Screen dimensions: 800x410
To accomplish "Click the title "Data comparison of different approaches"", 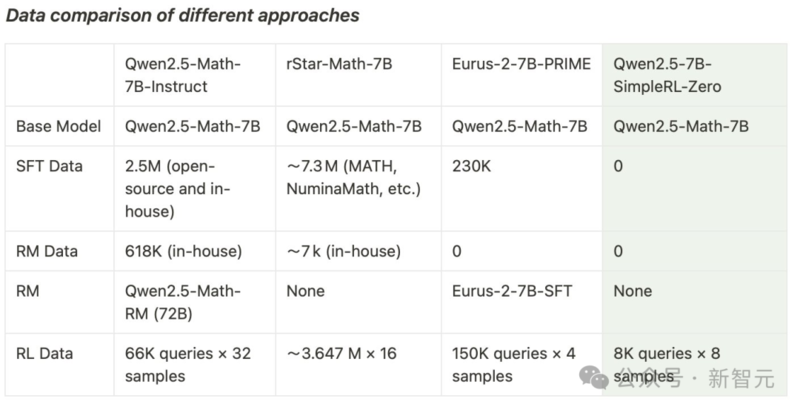I will click(183, 17).
